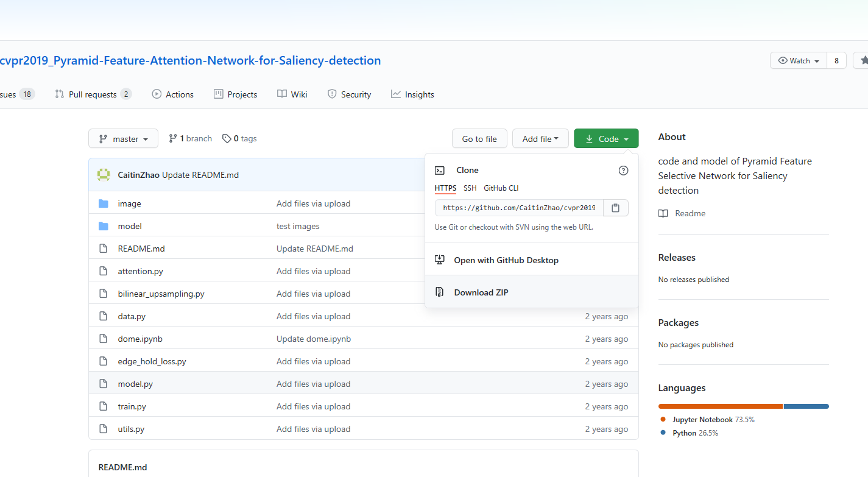868x477 pixels.
Task: Click the help question mark icon in Clone panel
Action: coord(623,171)
